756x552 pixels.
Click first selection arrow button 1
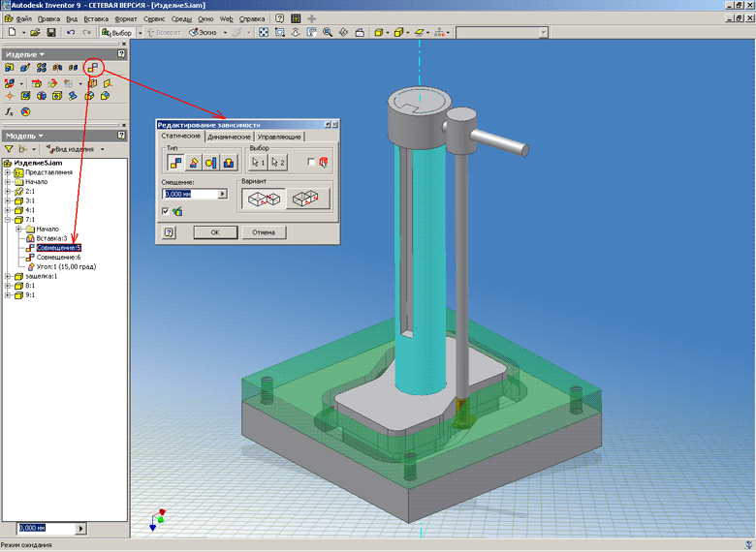click(258, 163)
